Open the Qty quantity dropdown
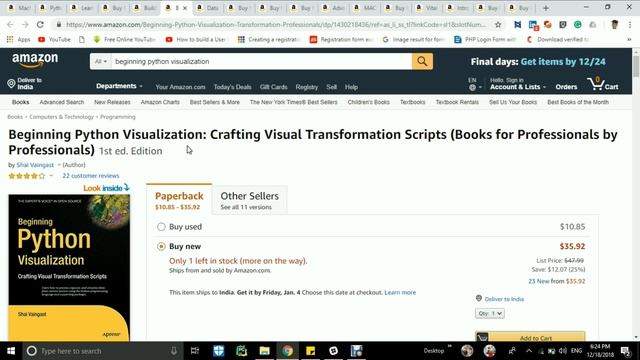640x360 pixels. pos(489,313)
